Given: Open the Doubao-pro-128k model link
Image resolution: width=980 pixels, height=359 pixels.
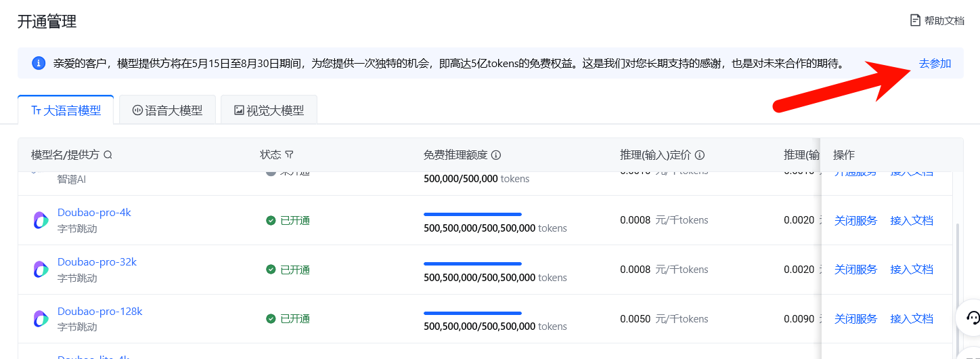Looking at the screenshot, I should pos(100,312).
